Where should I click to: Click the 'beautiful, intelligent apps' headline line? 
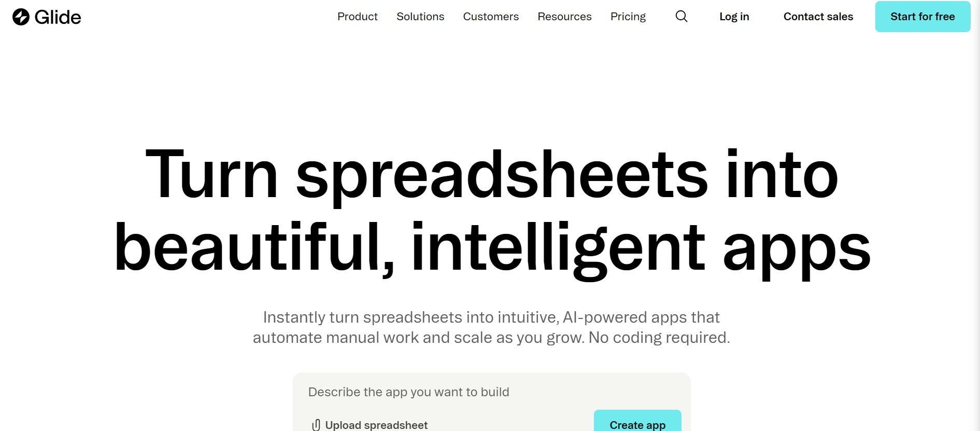pyautogui.click(x=491, y=248)
